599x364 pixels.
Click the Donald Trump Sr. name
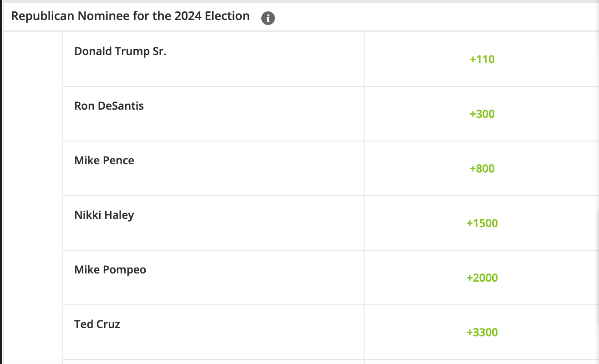click(120, 51)
